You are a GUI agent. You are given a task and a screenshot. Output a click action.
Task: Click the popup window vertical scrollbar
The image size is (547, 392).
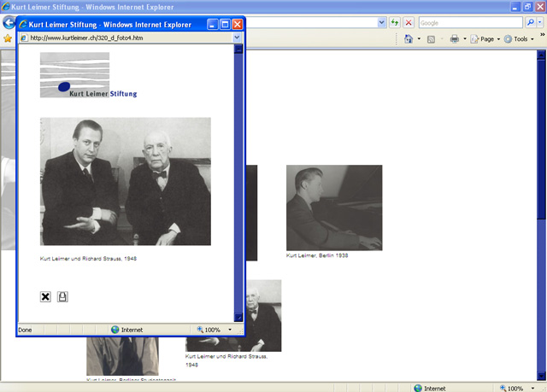click(238, 179)
